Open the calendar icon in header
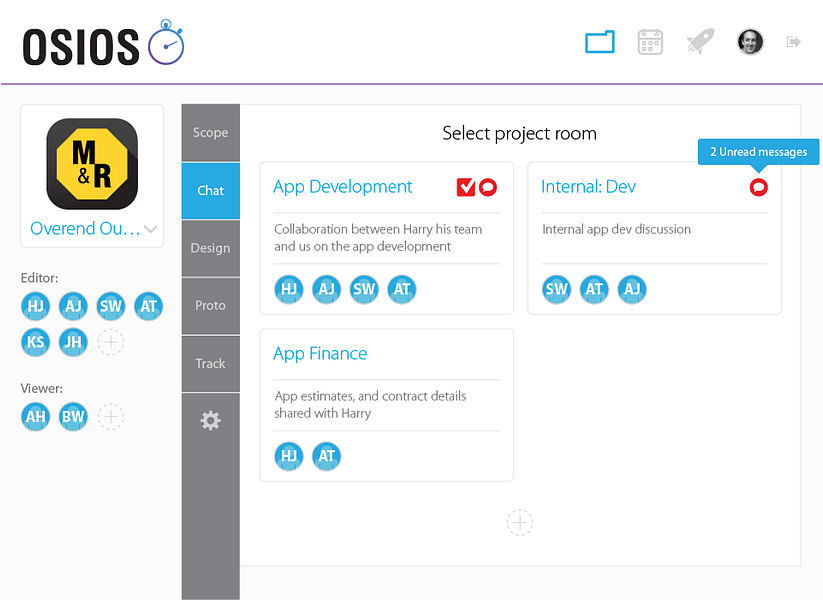The image size is (823, 600). tap(650, 42)
